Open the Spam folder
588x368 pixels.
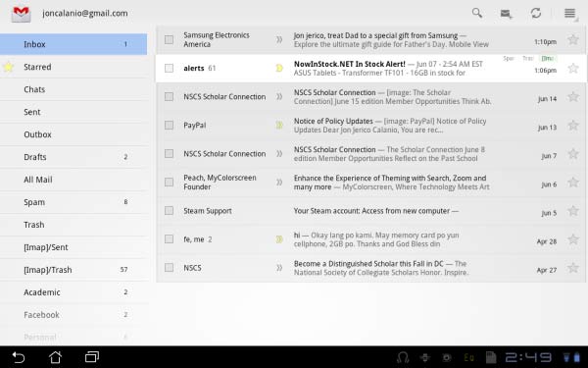tap(73, 202)
